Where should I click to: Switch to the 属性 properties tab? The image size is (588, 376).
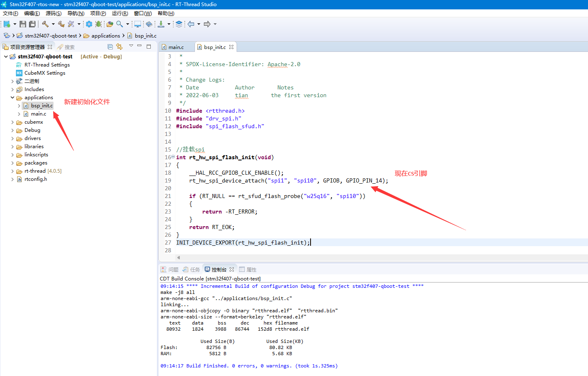248,269
